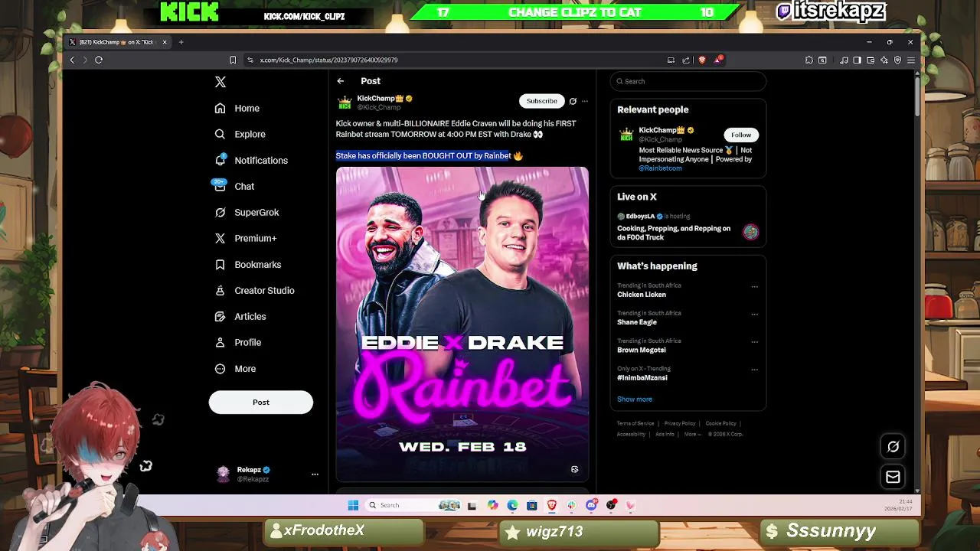
Task: Focus the X Search field
Action: coord(688,81)
